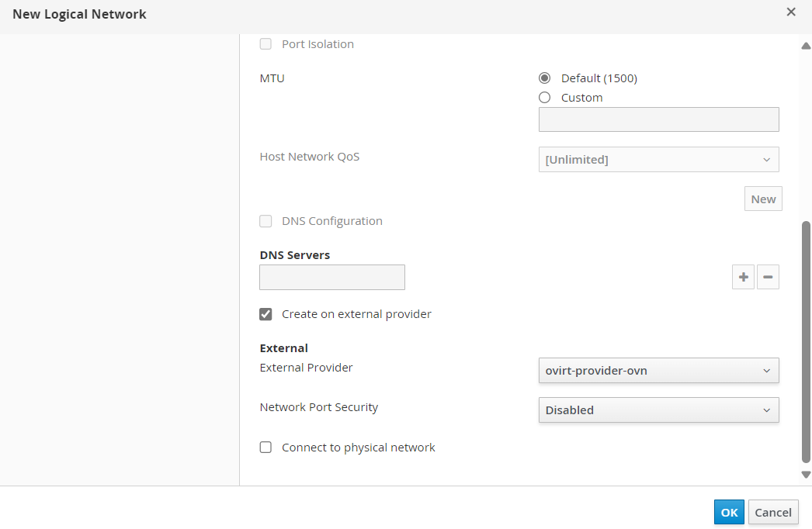Close the New Logical Network dialog
This screenshot has width=812, height=529.
[x=791, y=12]
